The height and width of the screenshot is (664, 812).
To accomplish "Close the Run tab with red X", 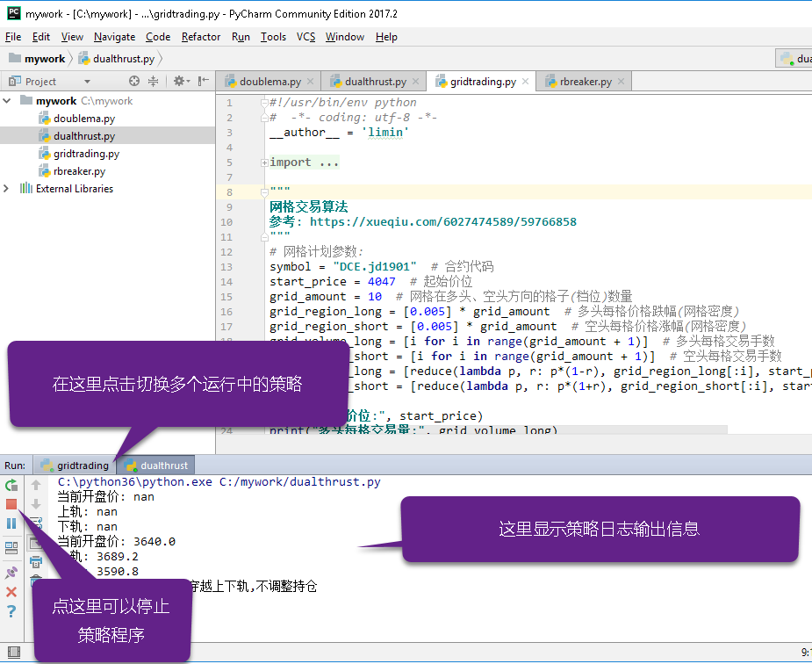I will pyautogui.click(x=11, y=591).
